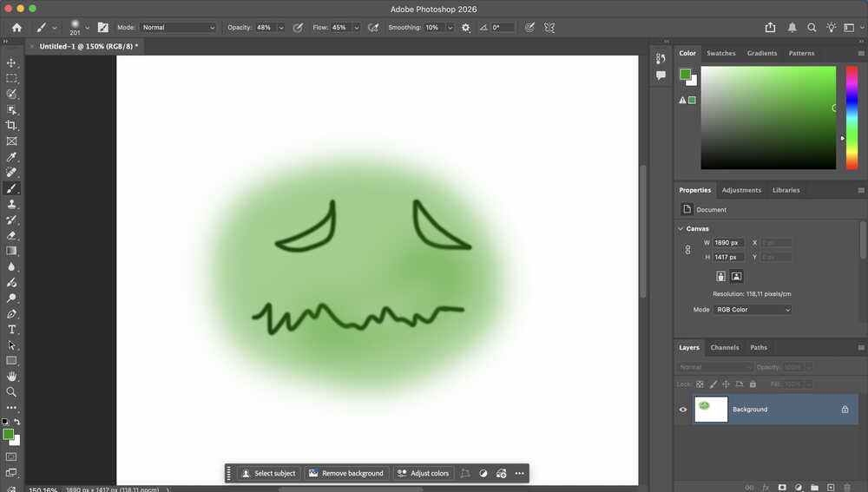Switch to the Paths tab
The width and height of the screenshot is (868, 492).
pyautogui.click(x=759, y=348)
